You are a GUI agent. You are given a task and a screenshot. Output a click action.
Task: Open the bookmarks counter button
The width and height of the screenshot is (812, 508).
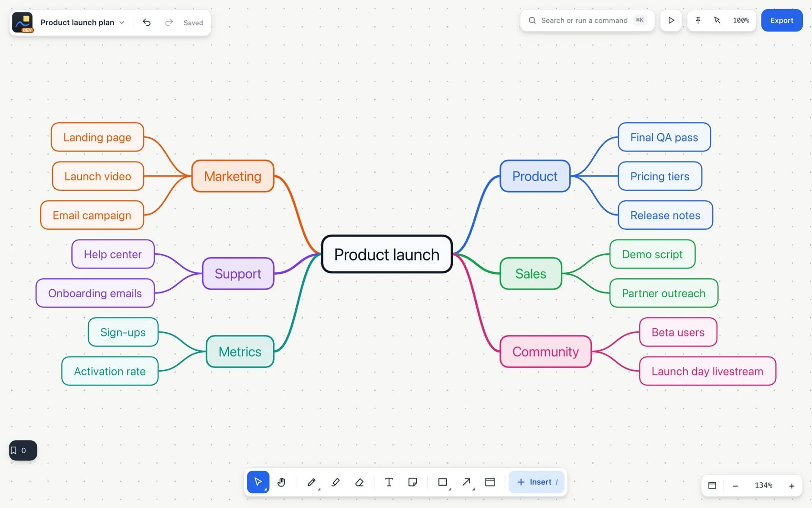[x=23, y=450]
